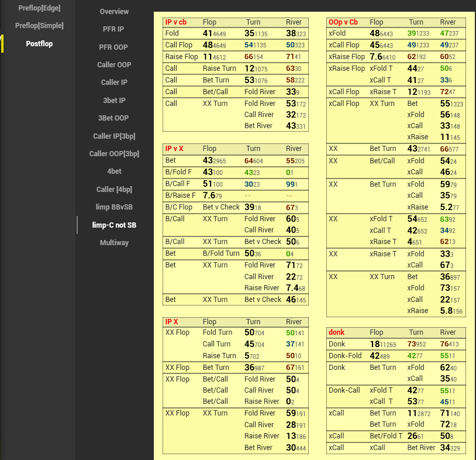Select the Postflop section
This screenshot has height=460, width=476.
pos(39,44)
